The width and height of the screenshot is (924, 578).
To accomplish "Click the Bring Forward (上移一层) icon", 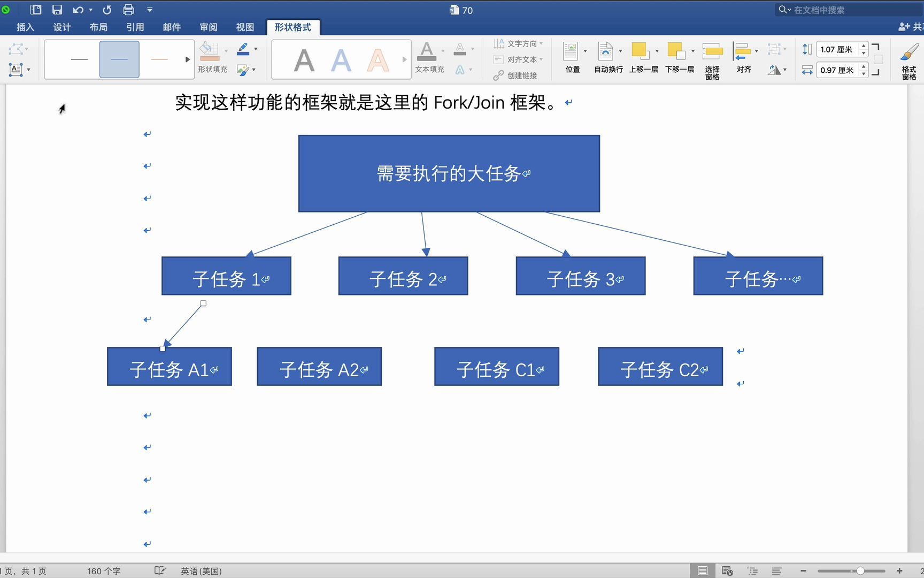I will (x=640, y=51).
